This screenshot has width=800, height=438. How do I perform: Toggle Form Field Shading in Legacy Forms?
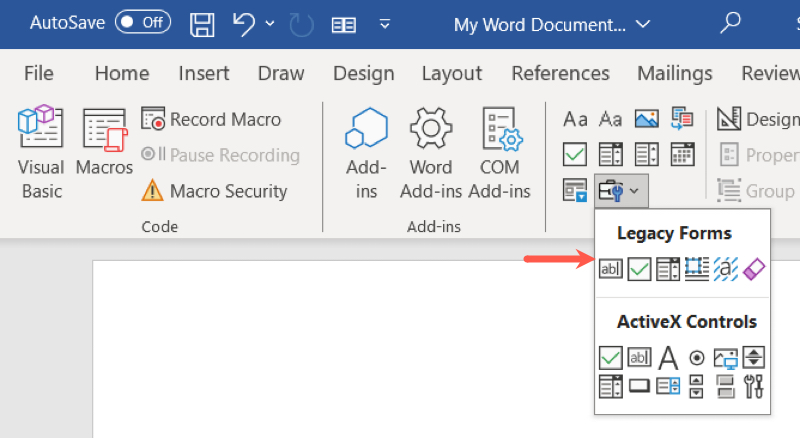click(x=726, y=269)
